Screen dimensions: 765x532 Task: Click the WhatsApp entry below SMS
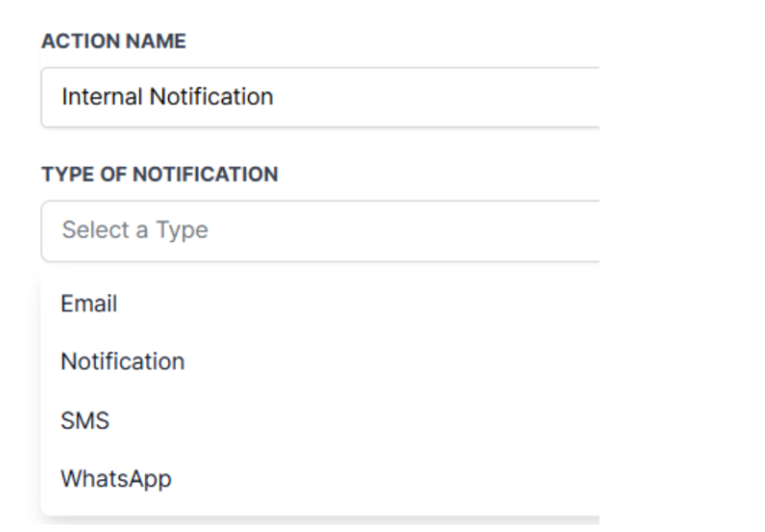pos(115,478)
